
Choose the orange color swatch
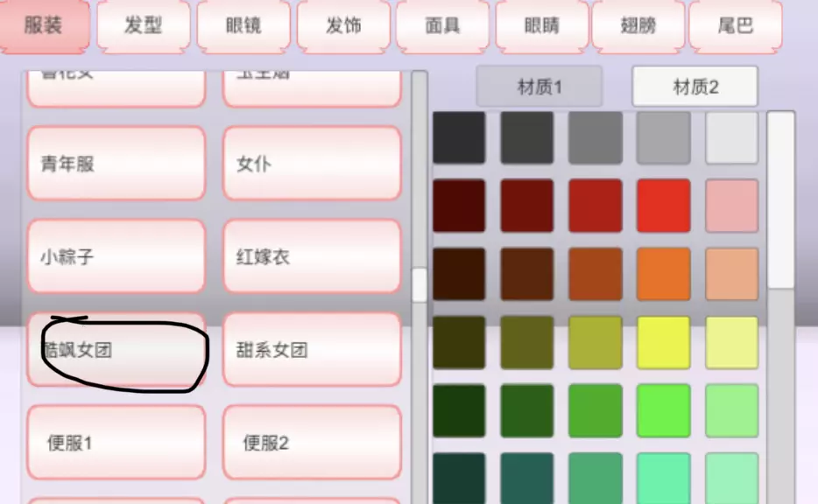click(x=664, y=274)
